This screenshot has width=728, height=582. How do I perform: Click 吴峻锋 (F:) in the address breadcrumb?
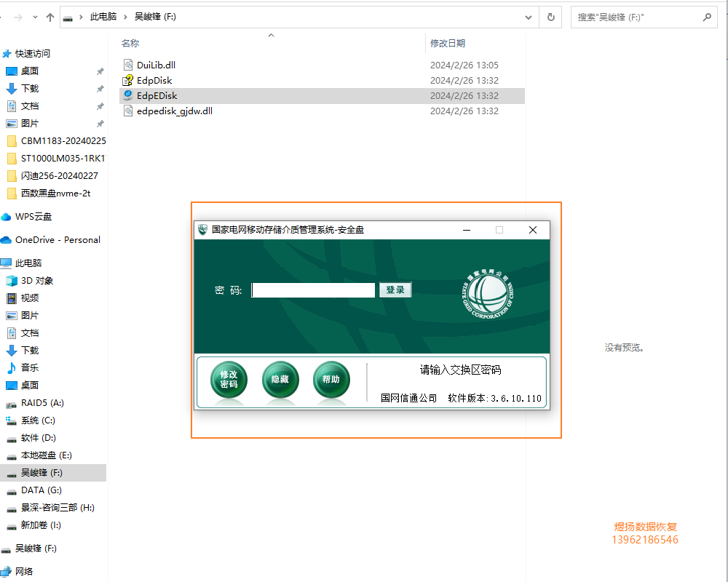point(155,17)
